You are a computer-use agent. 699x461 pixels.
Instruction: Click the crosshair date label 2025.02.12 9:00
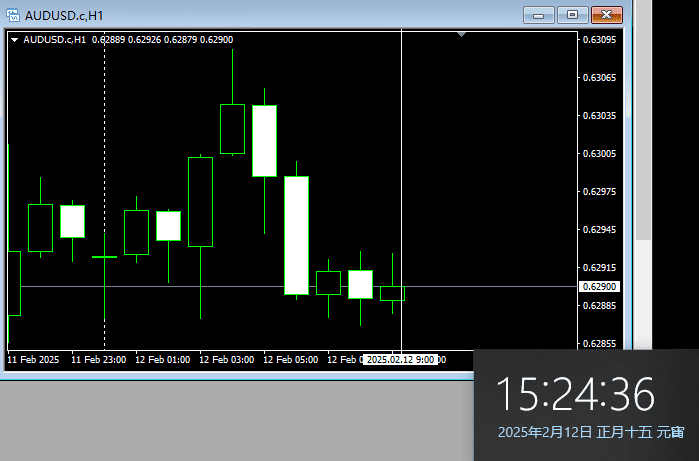[x=400, y=360]
